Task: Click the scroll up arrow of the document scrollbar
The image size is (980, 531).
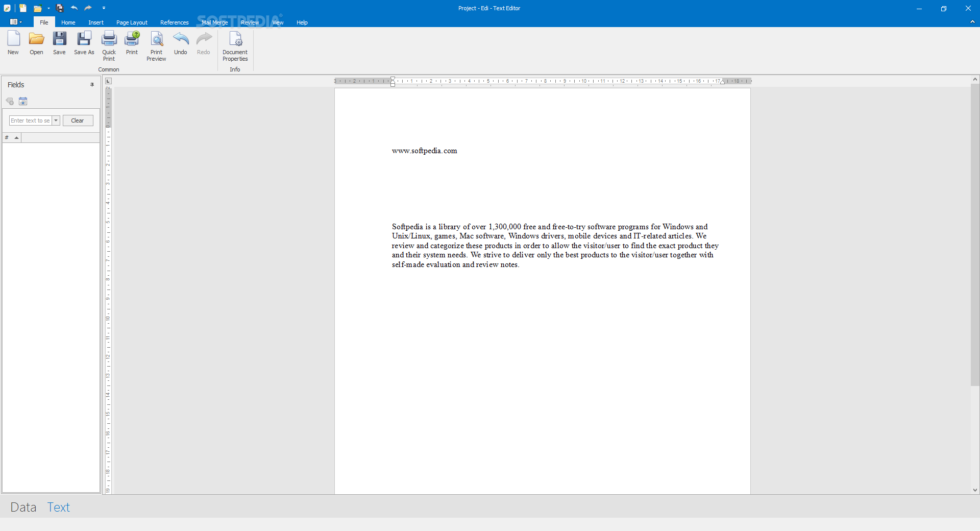Action: point(975,79)
